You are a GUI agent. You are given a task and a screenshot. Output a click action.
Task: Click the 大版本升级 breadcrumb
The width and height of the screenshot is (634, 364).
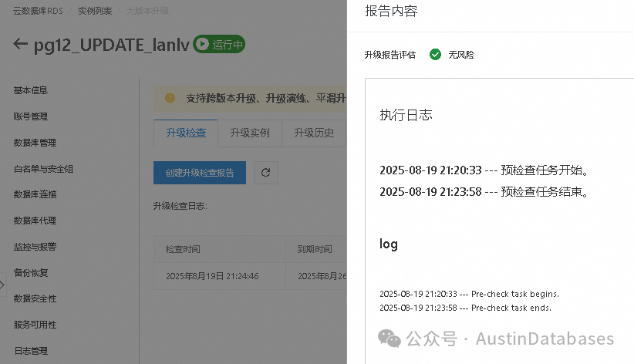147,11
